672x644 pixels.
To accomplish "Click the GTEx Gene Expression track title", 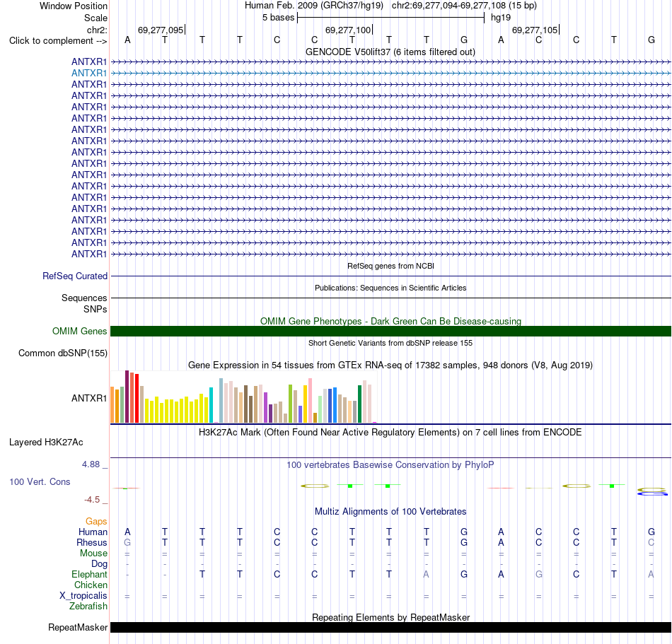I will (390, 365).
